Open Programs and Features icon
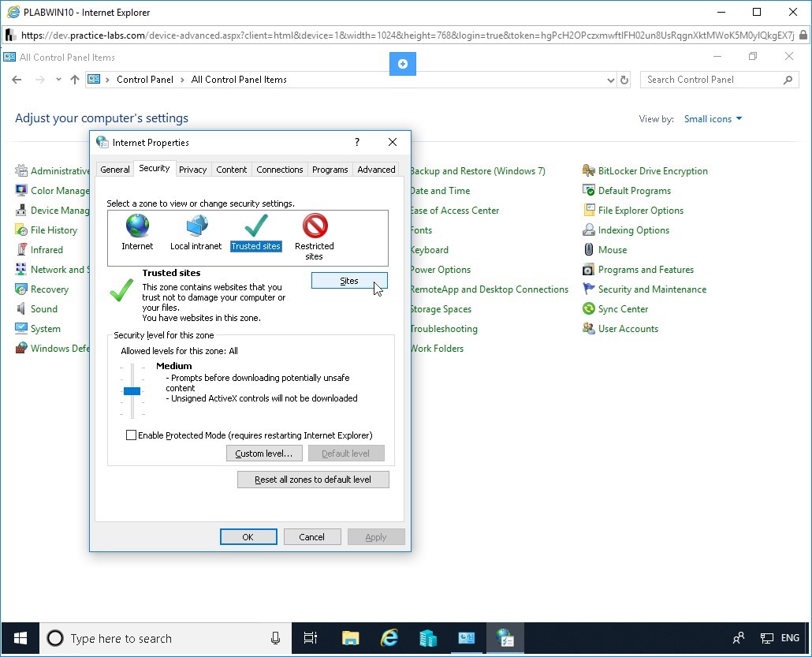The image size is (812, 657). pyautogui.click(x=588, y=269)
